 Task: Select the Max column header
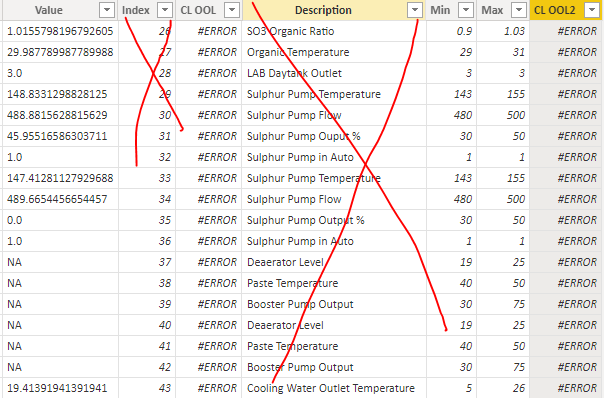pyautogui.click(x=492, y=10)
